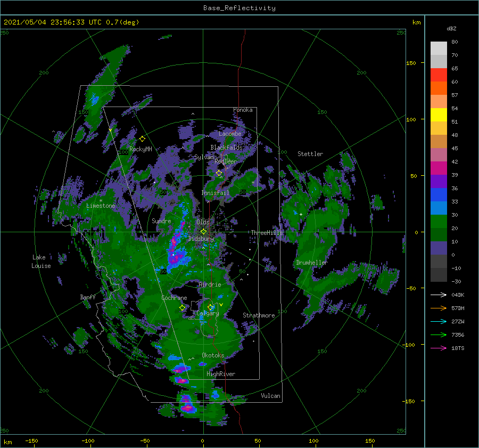Click the RedDeer label
The width and height of the screenshot is (479, 448).
226,161
